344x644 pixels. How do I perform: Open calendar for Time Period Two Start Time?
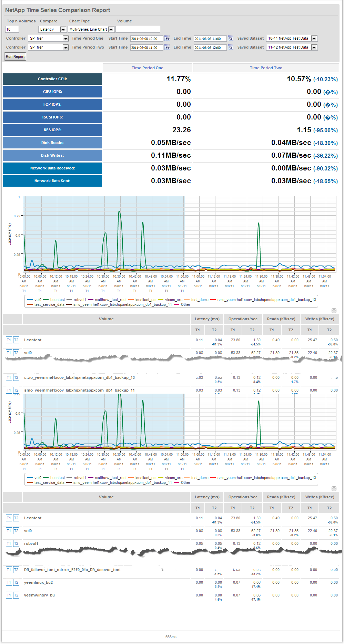167,47
